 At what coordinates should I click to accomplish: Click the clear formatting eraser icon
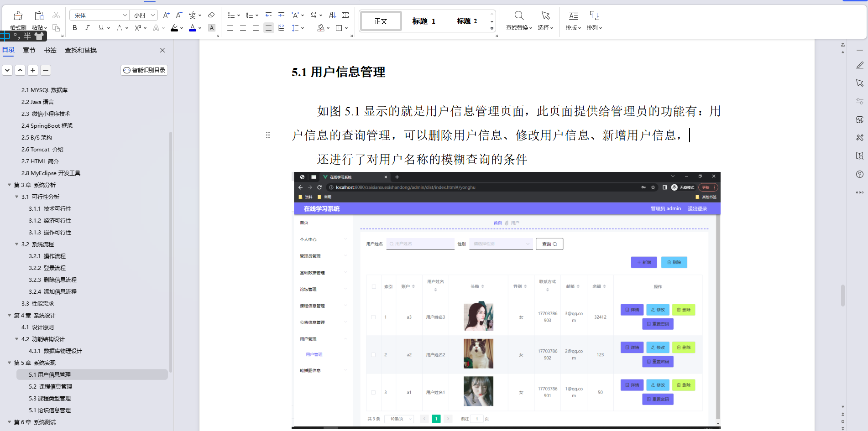(211, 15)
